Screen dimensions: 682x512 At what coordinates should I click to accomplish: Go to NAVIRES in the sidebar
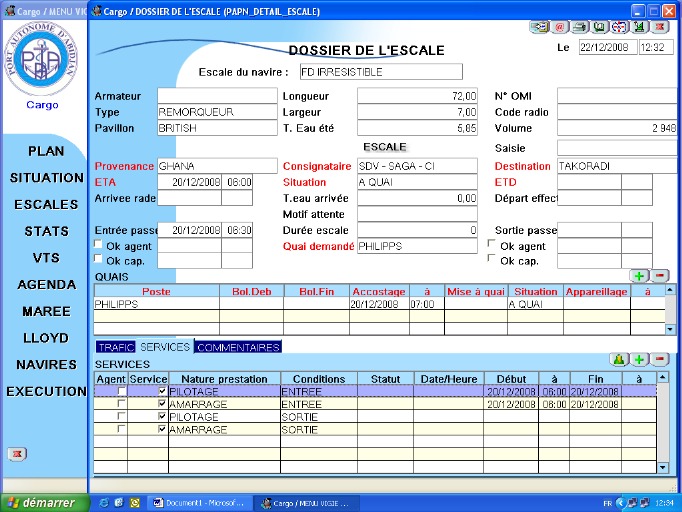coord(46,365)
